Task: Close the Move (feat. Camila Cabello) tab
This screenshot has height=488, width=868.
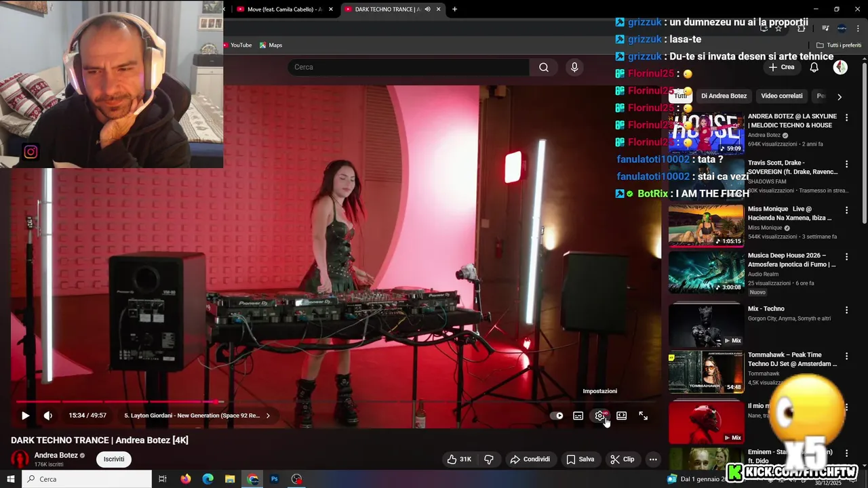Action: coord(331,9)
